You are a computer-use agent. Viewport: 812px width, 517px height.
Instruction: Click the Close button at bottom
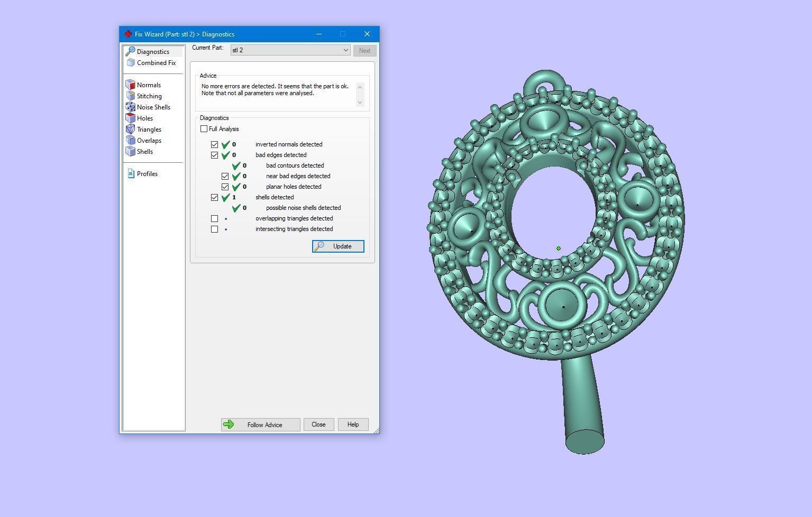(318, 424)
